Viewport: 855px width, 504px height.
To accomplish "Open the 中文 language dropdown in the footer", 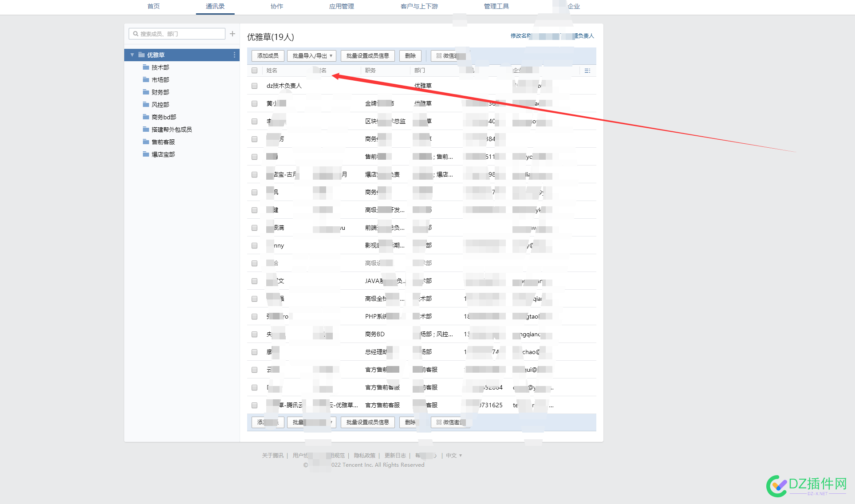I will pyautogui.click(x=454, y=456).
